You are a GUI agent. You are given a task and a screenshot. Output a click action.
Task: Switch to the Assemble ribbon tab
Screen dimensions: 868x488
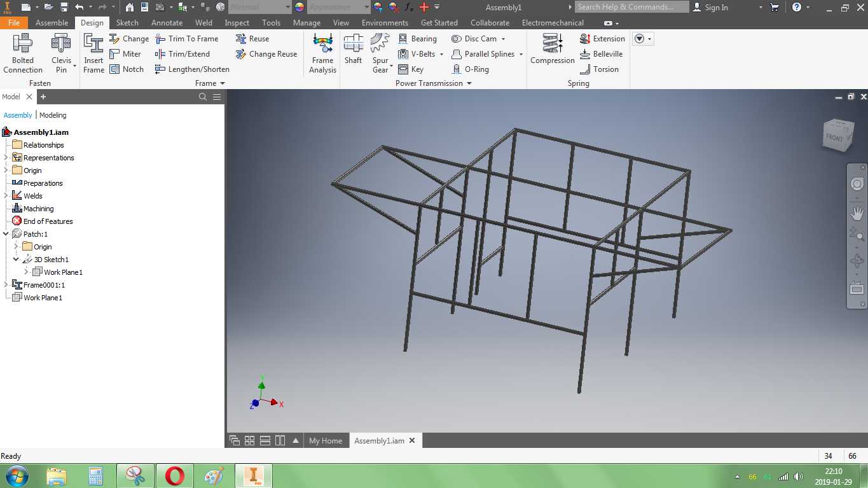(x=52, y=22)
